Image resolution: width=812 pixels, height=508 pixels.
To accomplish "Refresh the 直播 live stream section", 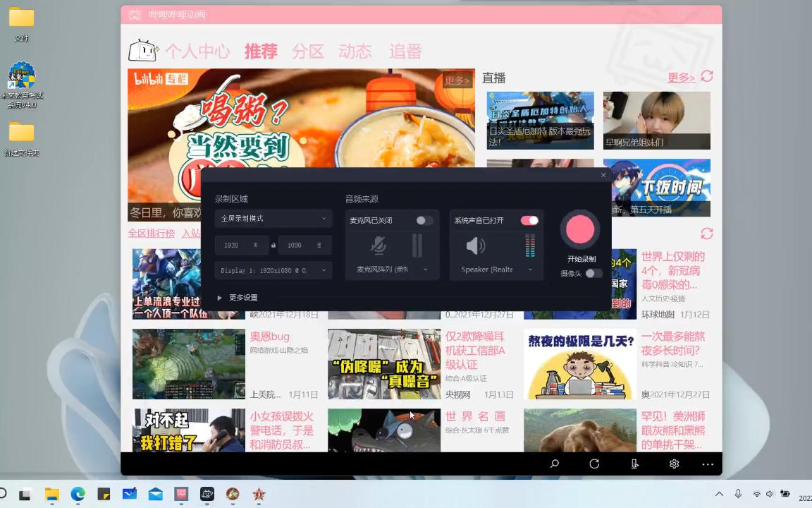I will click(x=707, y=77).
